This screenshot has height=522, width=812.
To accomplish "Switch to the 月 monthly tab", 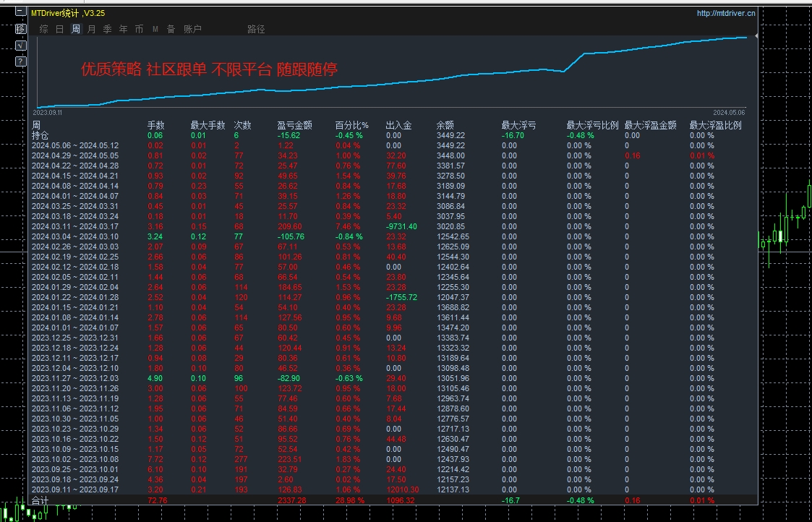I will tap(91, 29).
